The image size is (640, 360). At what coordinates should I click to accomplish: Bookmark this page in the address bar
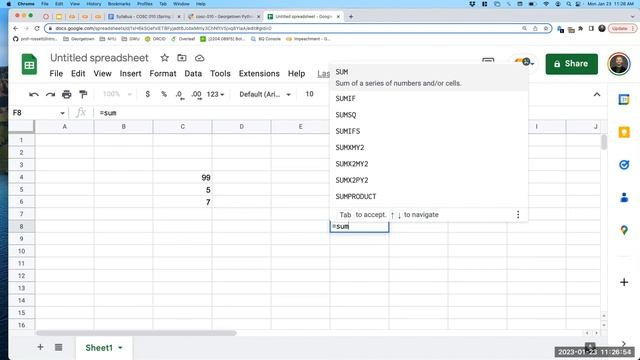point(546,29)
